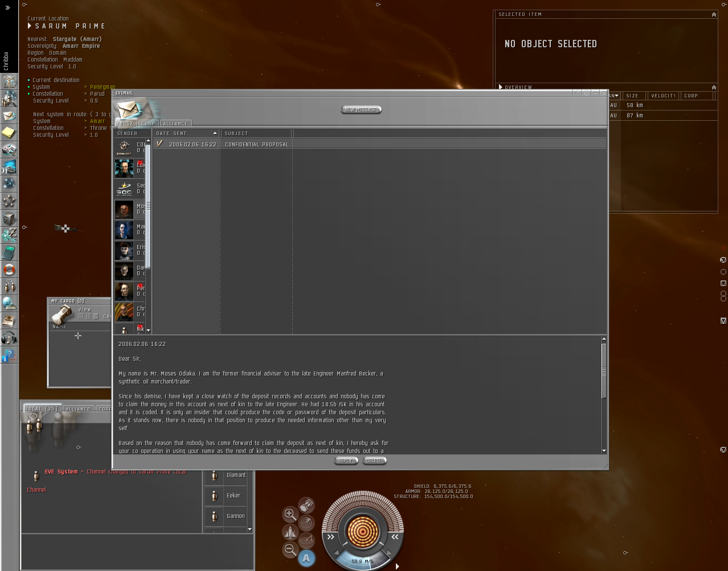Switch to the Alliance chat tab
728x571 pixels.
(x=78, y=409)
